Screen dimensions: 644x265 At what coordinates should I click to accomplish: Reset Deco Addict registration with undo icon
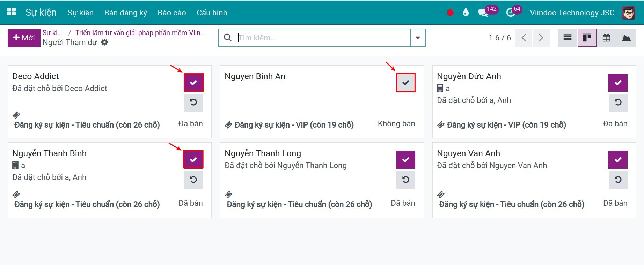[193, 102]
